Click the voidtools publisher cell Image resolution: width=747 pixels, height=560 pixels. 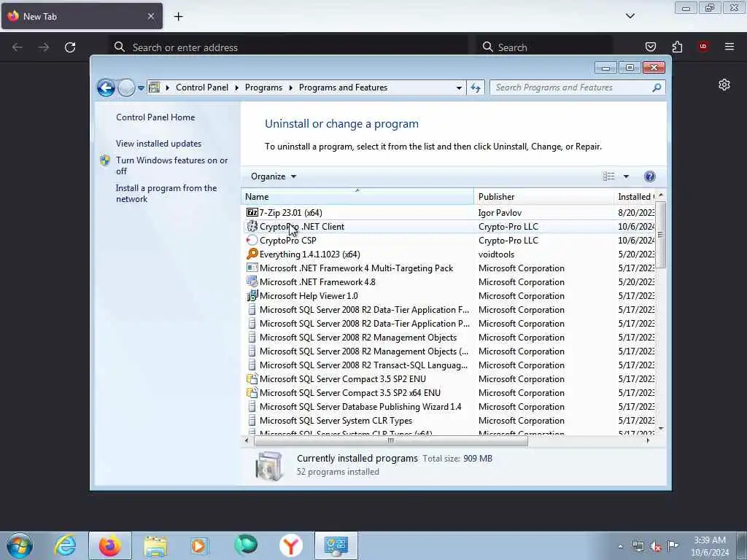pos(496,254)
